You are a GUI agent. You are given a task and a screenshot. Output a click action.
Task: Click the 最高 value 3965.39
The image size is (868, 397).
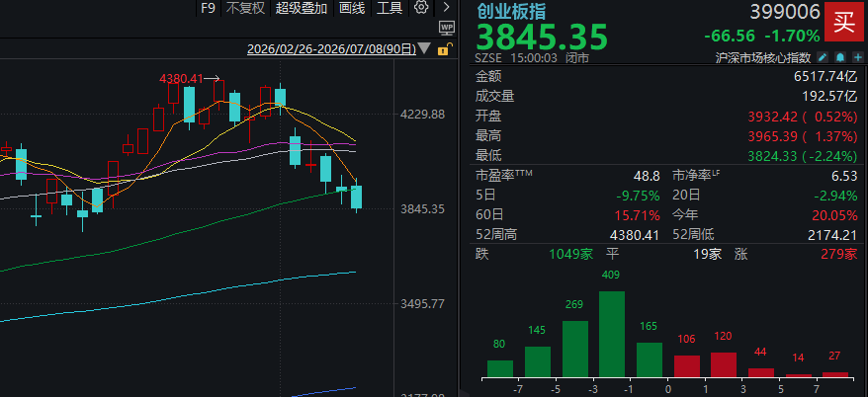[774, 135]
